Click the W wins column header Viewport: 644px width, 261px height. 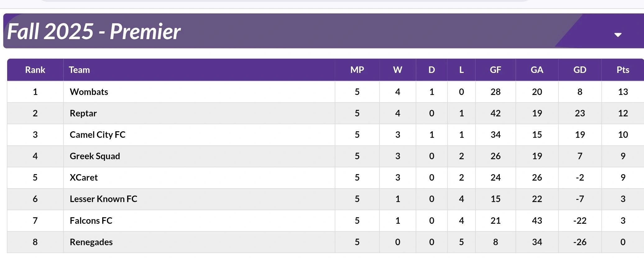click(398, 70)
